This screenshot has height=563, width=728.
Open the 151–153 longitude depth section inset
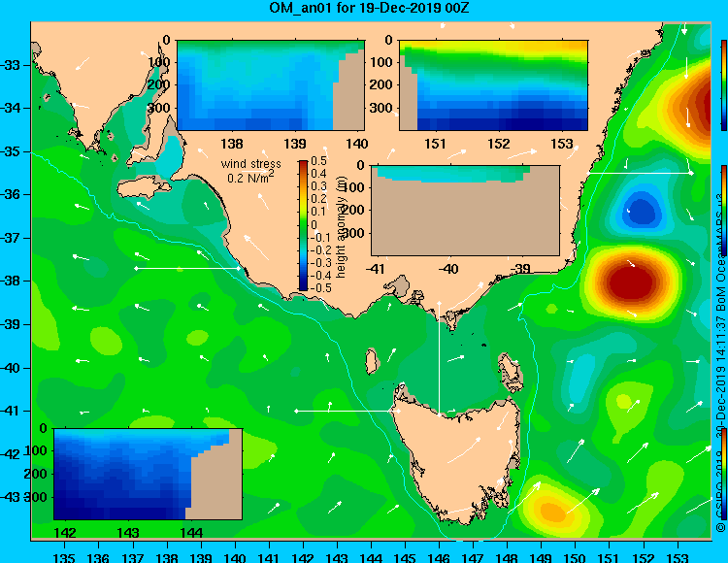[x=493, y=85]
